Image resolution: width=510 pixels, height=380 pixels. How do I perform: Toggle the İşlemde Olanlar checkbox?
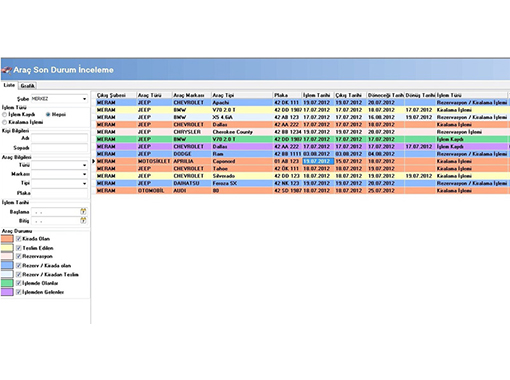(x=19, y=283)
